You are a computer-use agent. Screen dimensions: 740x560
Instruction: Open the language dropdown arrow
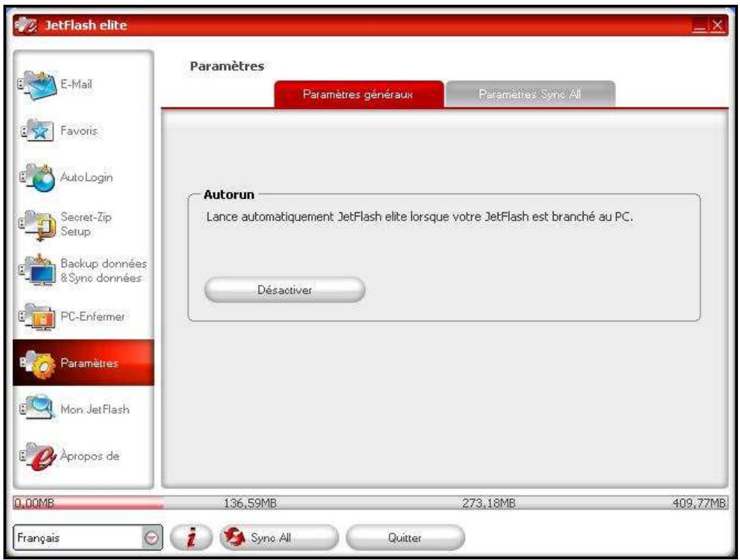(x=152, y=538)
